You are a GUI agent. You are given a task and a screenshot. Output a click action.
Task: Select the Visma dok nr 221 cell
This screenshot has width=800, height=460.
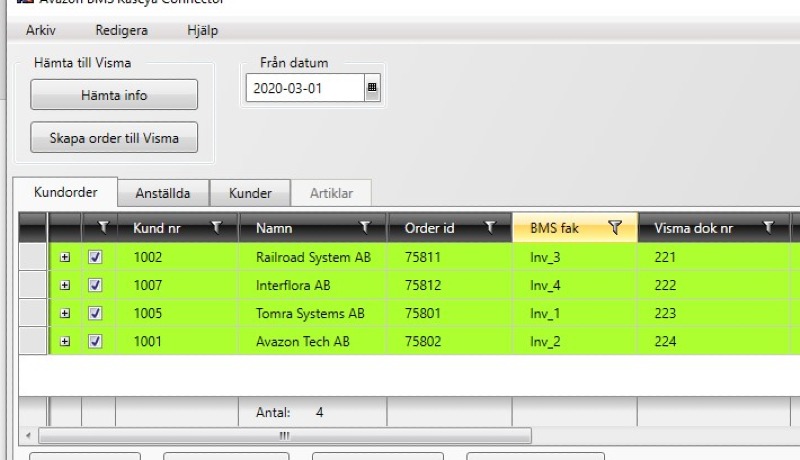[714, 257]
